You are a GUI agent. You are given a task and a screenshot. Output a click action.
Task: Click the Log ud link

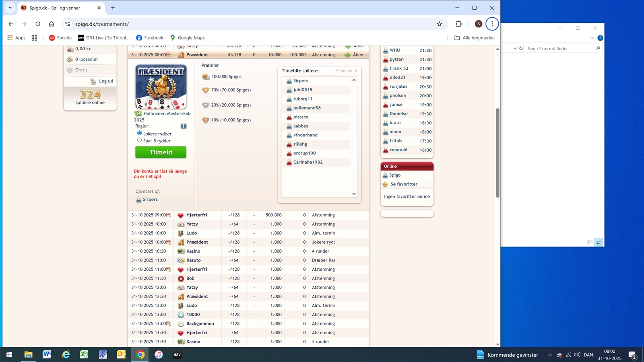(106, 81)
